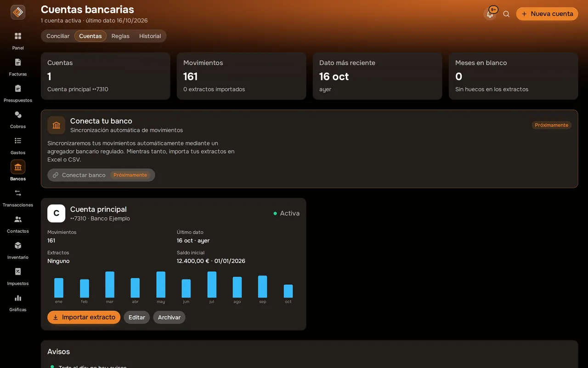Image resolution: width=588 pixels, height=368 pixels.
Task: Click '••7310 · Banco Ejemplo' text
Action: point(100,218)
